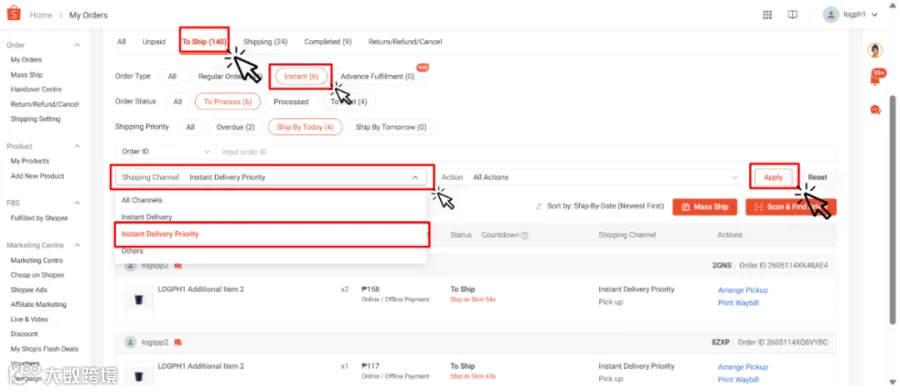Select All under Order Status
Viewport: 900px width, 392px height.
[x=177, y=102]
